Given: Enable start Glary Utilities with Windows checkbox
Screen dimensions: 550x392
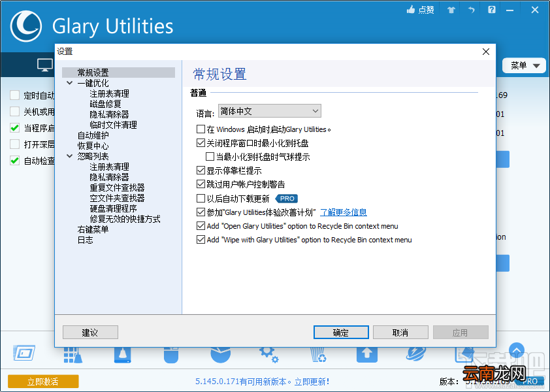Looking at the screenshot, I should (201, 129).
